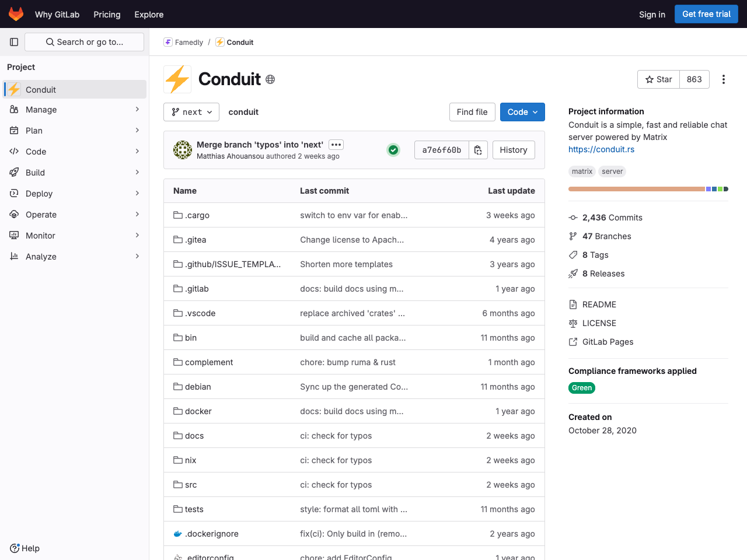747x560 pixels.
Task: Click Search or go to field
Action: (84, 42)
